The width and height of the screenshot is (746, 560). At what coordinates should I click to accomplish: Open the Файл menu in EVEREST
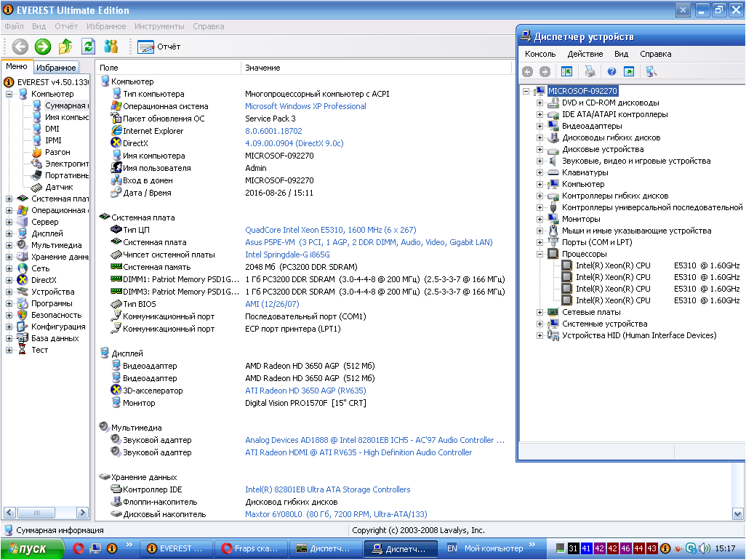pyautogui.click(x=15, y=26)
